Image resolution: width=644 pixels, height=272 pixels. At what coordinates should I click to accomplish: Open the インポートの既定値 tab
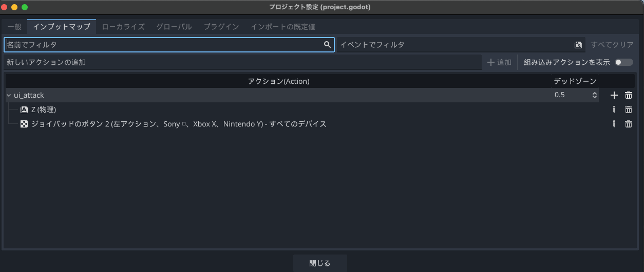(x=283, y=27)
